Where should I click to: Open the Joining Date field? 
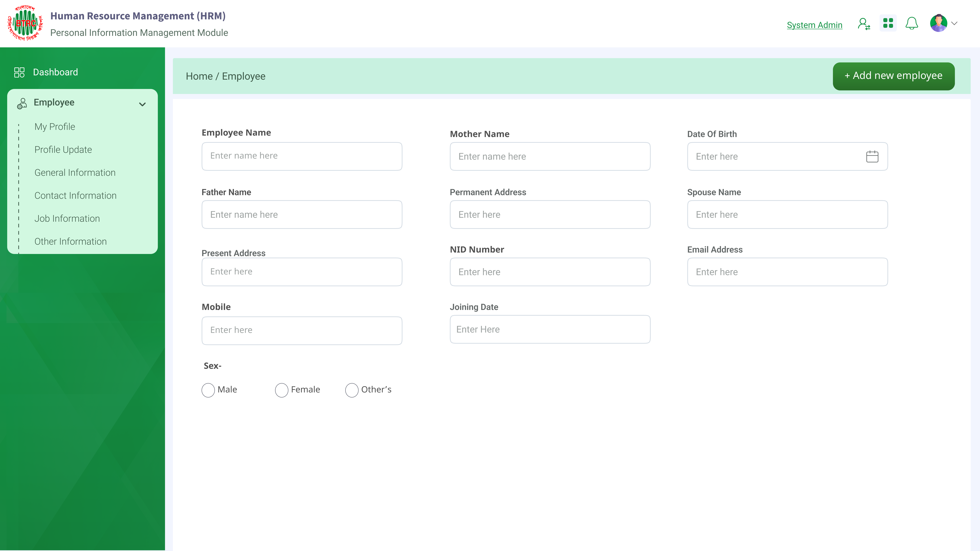point(550,329)
